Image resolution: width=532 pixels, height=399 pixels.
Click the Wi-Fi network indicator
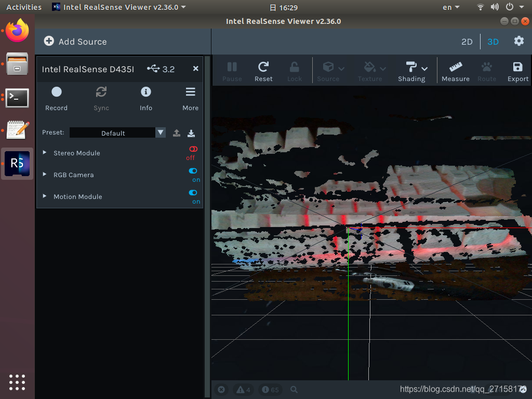click(480, 7)
